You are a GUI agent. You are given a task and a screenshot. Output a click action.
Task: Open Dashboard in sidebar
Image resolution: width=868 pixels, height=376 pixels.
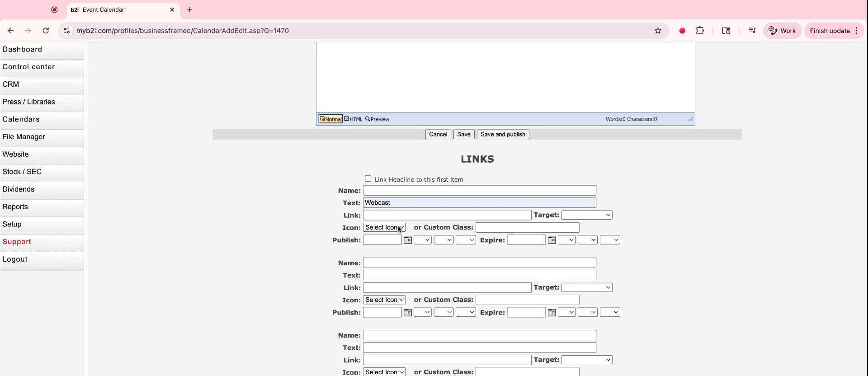point(42,50)
